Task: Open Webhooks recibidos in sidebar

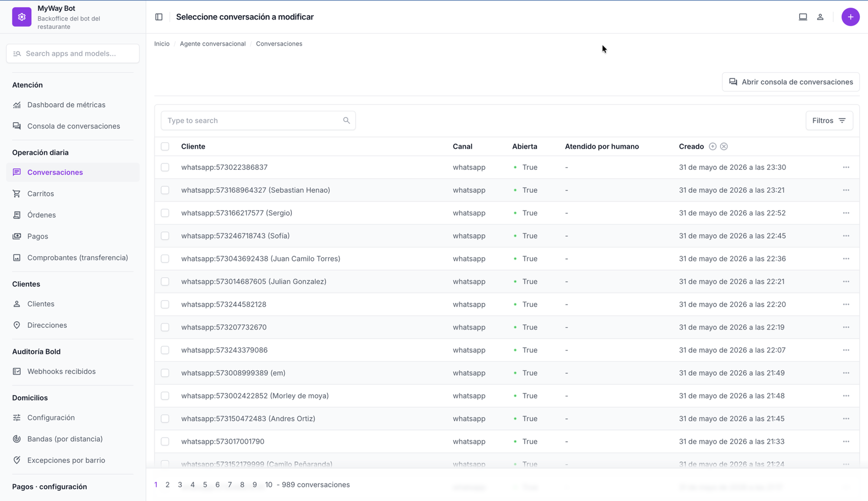Action: pos(73,371)
